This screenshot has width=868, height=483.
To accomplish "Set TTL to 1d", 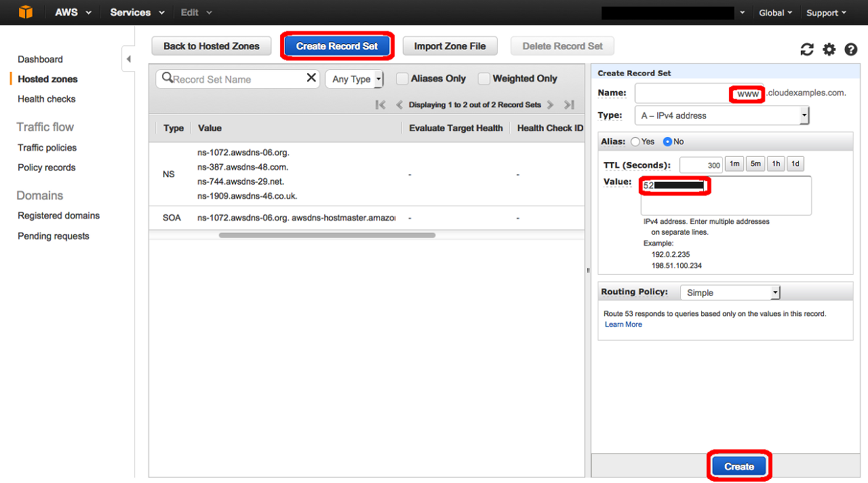I will [795, 163].
